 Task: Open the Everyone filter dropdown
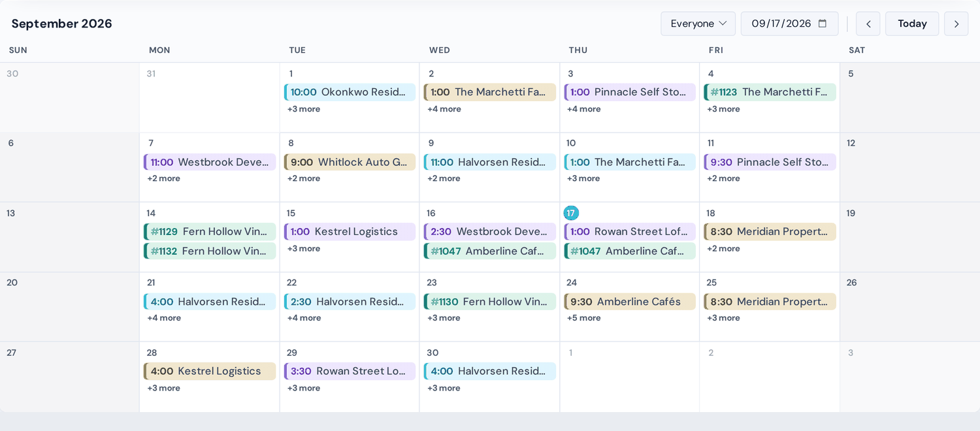(x=698, y=24)
